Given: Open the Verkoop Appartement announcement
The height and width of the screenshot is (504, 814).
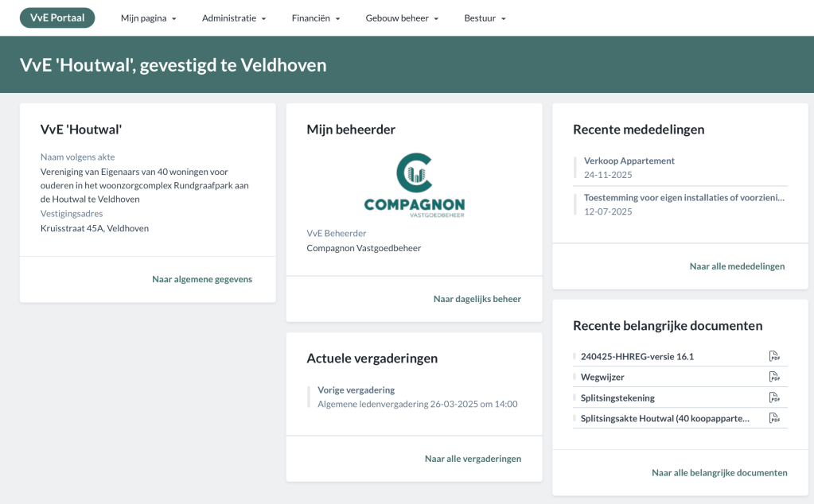Looking at the screenshot, I should (629, 161).
